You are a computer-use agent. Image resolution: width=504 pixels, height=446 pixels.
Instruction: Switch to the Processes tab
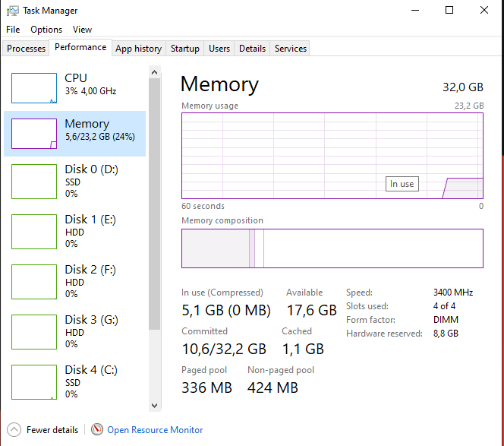point(27,49)
